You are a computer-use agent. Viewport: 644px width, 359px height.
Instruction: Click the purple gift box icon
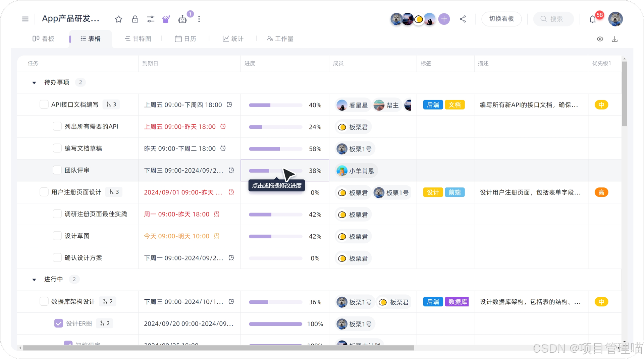166,19
